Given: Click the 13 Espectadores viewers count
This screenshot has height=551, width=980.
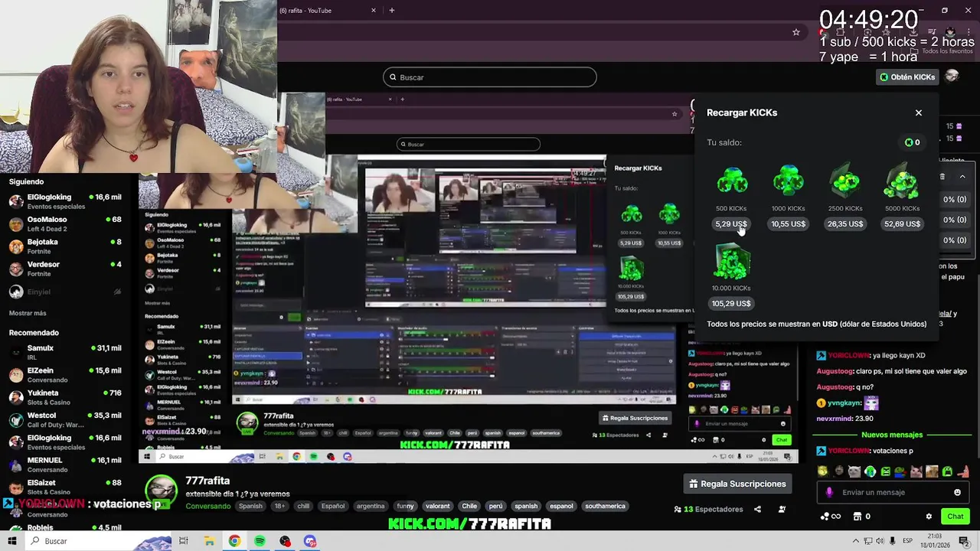Looking at the screenshot, I should (x=708, y=509).
